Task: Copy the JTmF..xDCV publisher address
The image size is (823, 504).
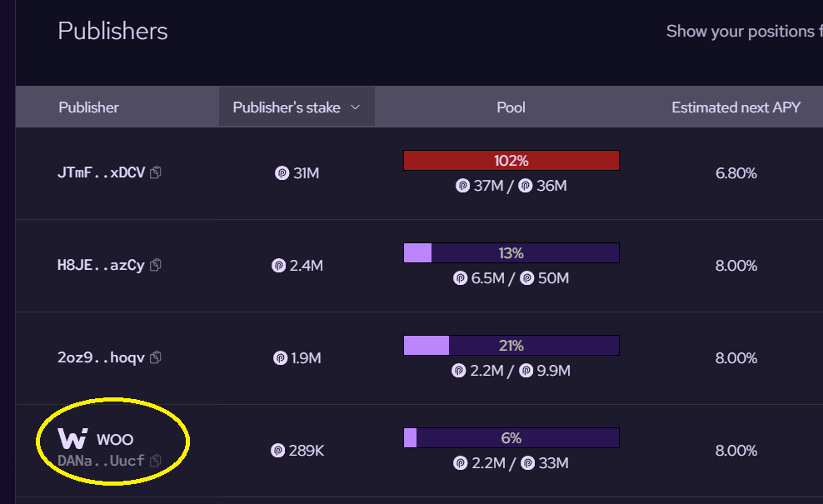Action: click(x=156, y=172)
